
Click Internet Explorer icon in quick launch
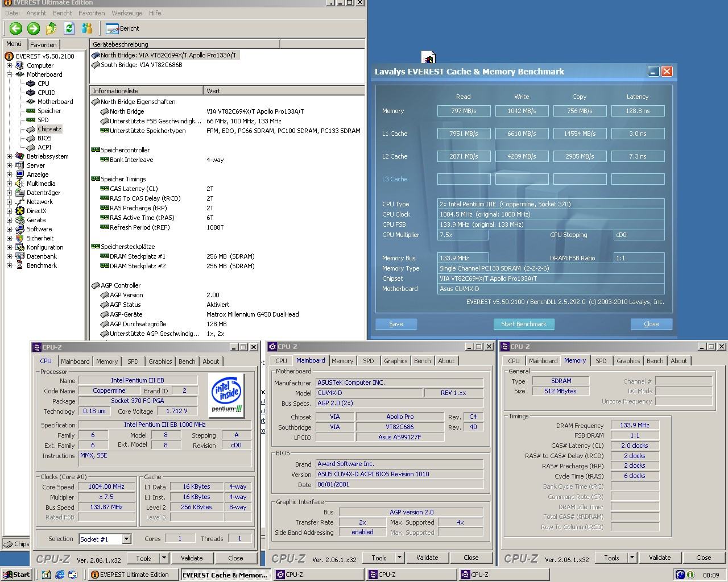(60, 575)
